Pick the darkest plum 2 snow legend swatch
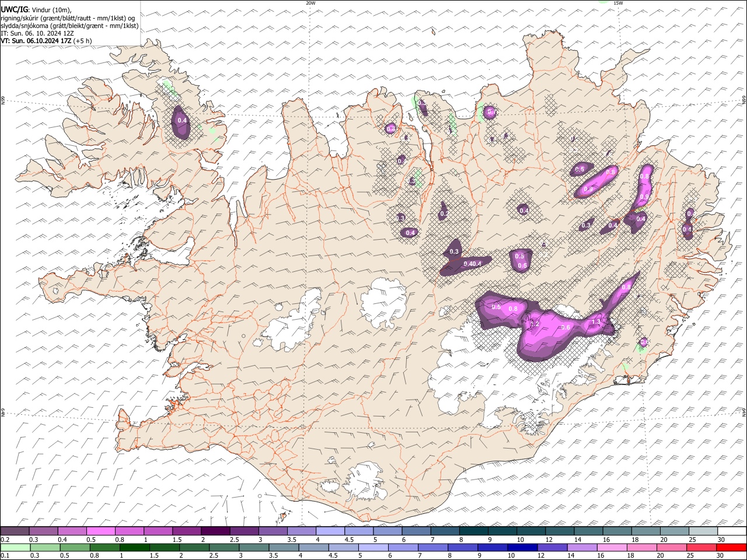This screenshot has height=560, width=747. pyautogui.click(x=215, y=531)
